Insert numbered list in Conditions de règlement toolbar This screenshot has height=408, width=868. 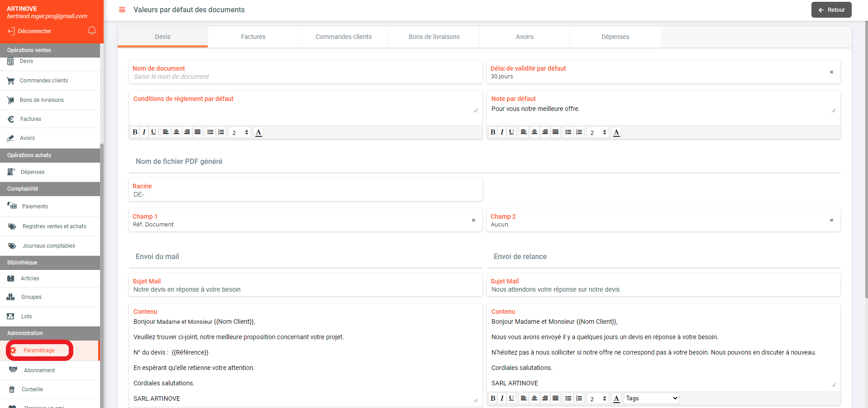[x=221, y=132]
